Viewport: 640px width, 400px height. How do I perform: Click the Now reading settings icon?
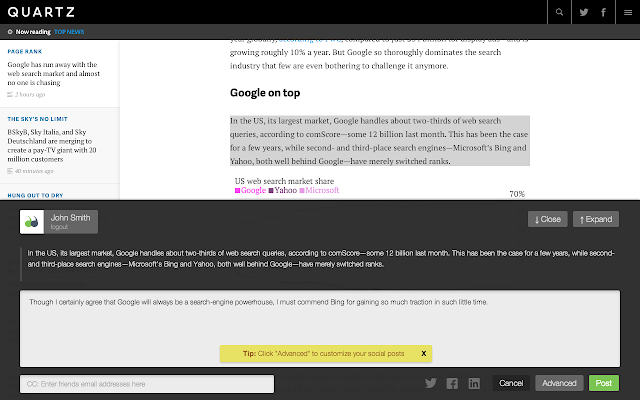pos(10,32)
